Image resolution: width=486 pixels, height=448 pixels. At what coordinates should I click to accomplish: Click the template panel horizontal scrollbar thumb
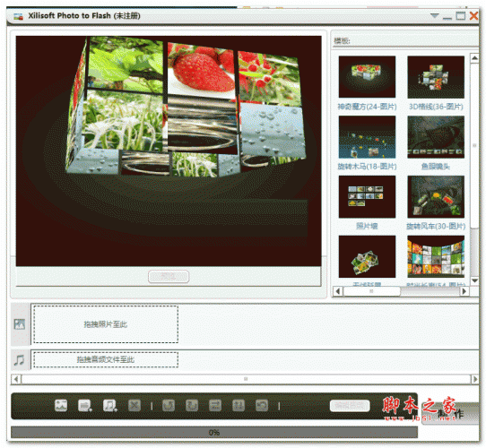pos(371,291)
